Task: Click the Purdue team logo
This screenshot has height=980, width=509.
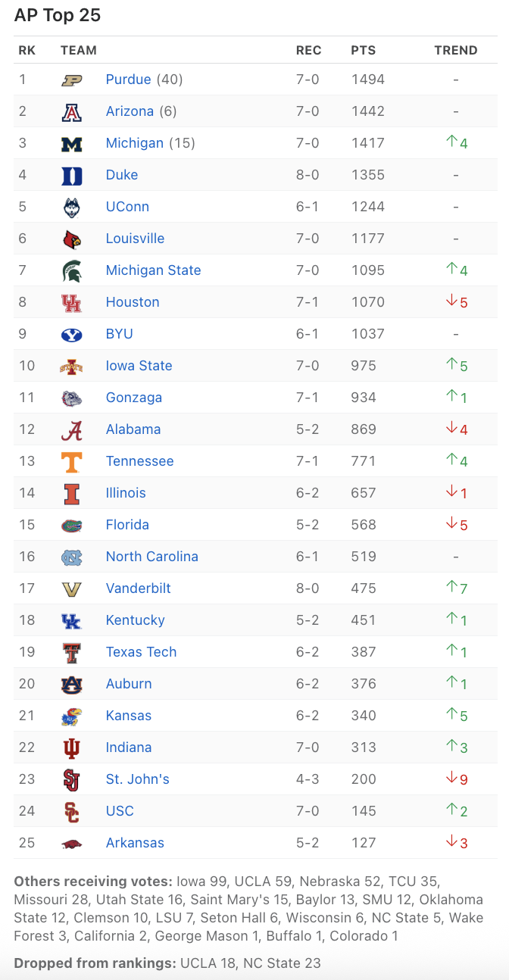Action: [72, 80]
